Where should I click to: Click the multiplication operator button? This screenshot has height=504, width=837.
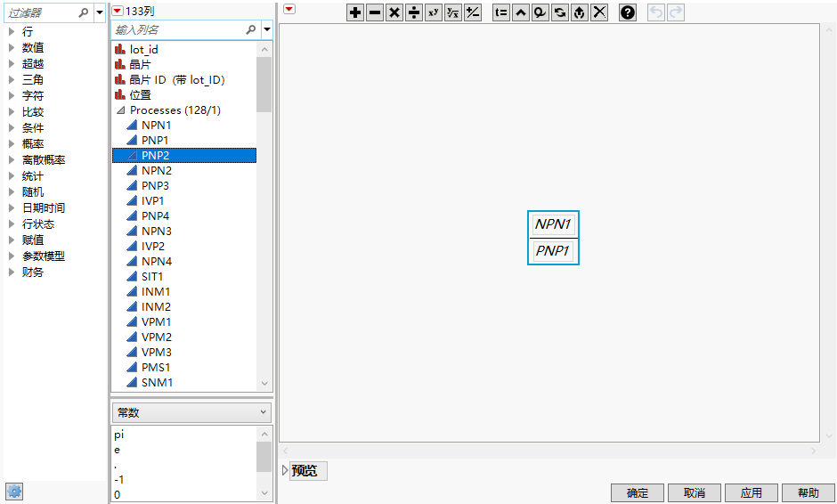[x=394, y=12]
